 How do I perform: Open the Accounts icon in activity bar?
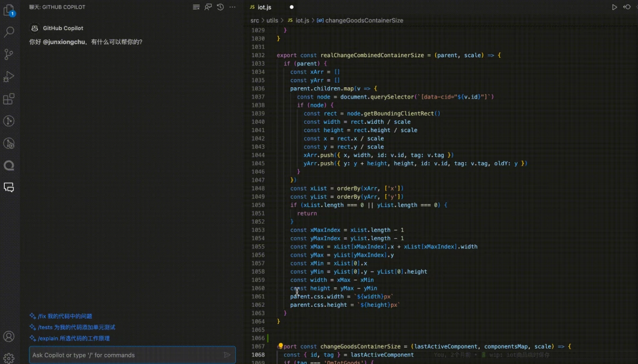click(x=9, y=336)
